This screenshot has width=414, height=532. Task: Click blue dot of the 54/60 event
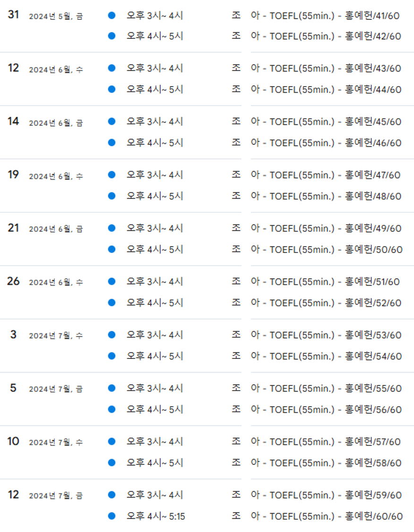112,356
